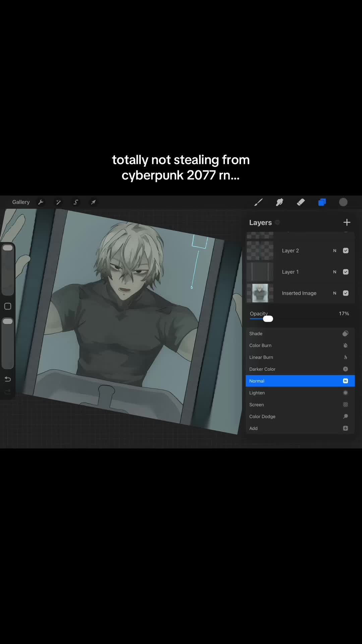Select the highlighted Normal blend mode

[x=300, y=381]
